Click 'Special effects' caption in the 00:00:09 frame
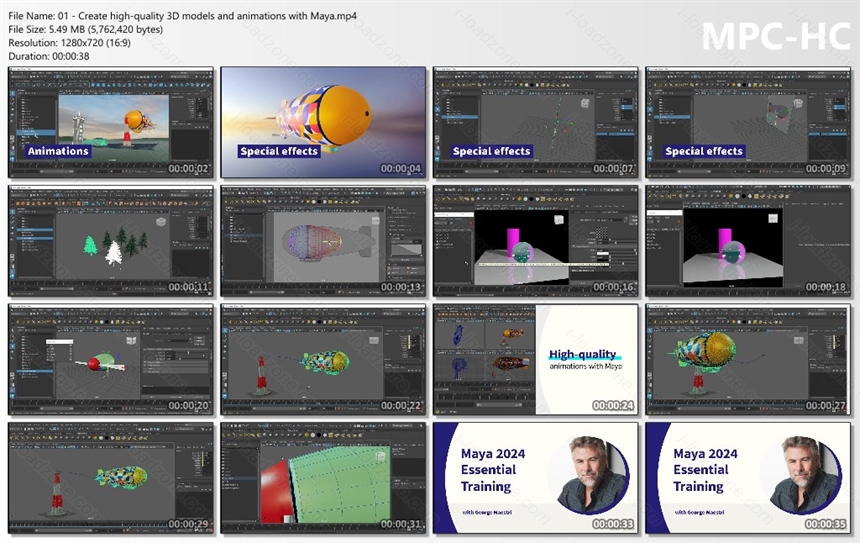Viewport: 860px width, 543px height. click(704, 151)
